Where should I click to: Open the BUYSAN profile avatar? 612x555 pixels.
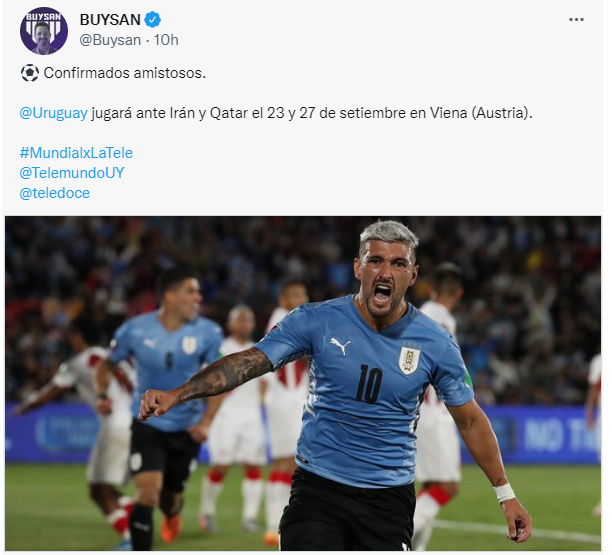click(x=44, y=30)
